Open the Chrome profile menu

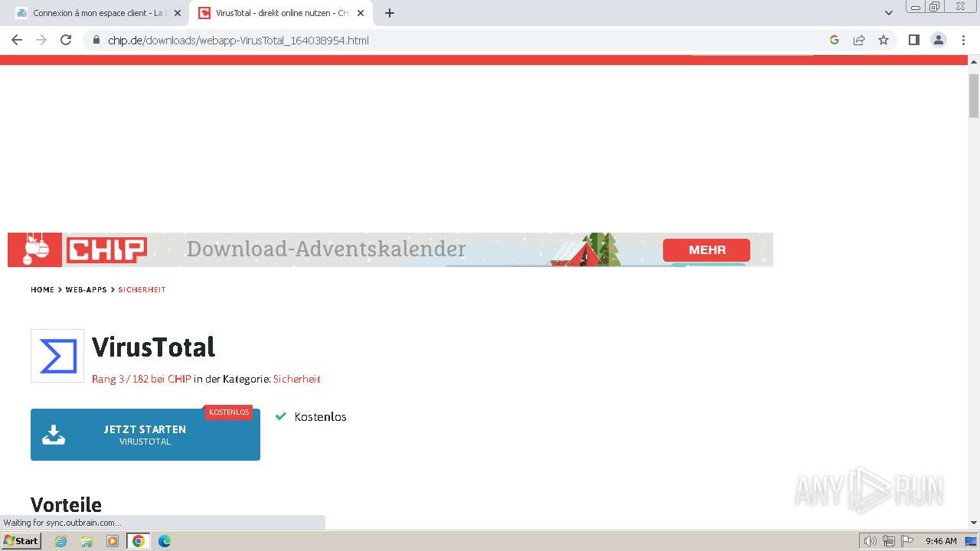[939, 40]
